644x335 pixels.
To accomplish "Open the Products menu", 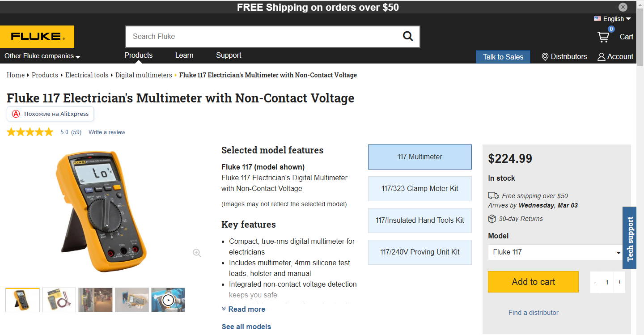I will point(138,55).
